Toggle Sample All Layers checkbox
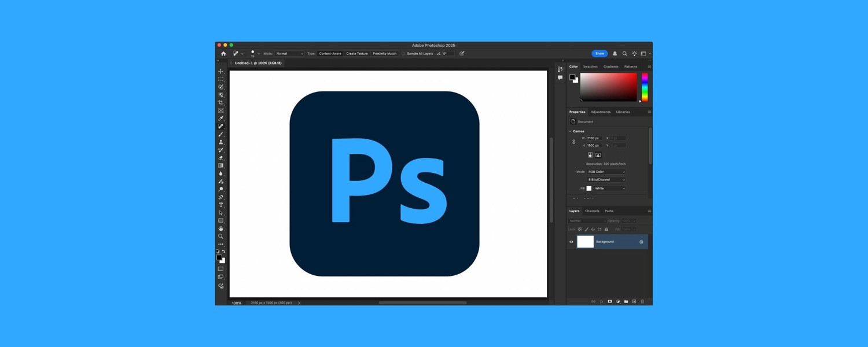The image size is (868, 347). click(x=403, y=54)
